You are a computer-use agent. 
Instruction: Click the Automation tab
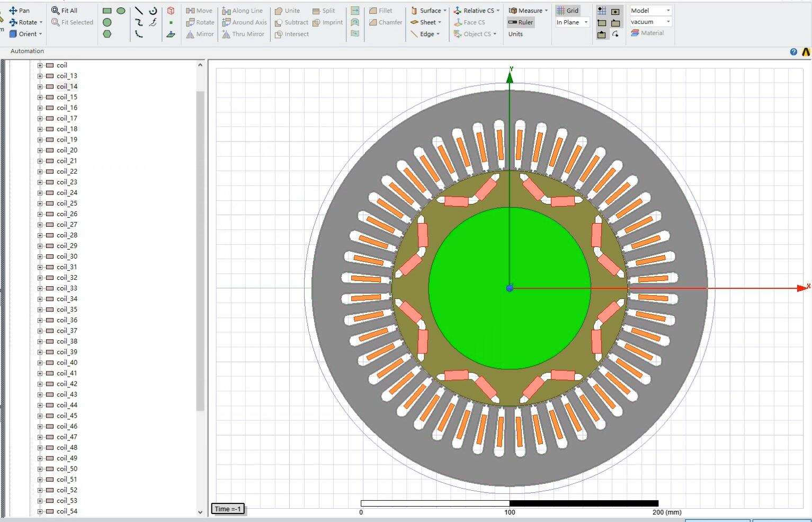click(26, 51)
